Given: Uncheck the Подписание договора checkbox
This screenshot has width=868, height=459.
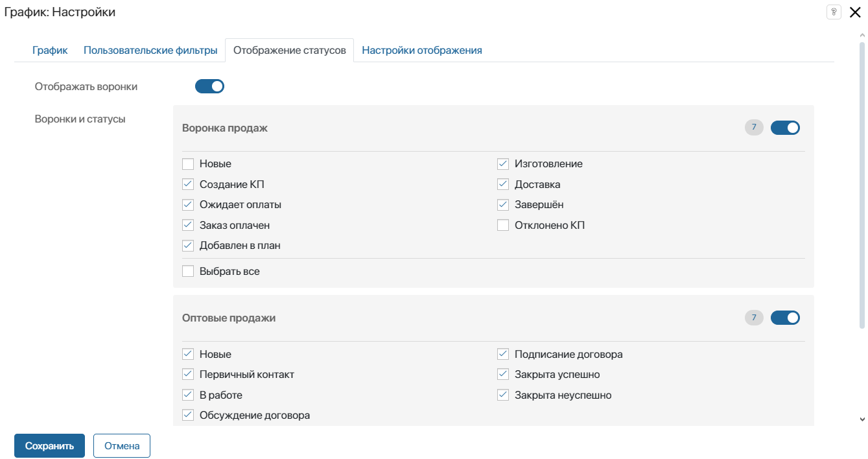Looking at the screenshot, I should click(503, 355).
